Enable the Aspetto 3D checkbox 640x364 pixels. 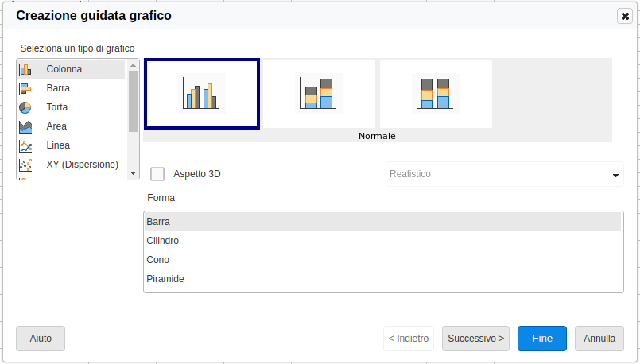pos(157,174)
